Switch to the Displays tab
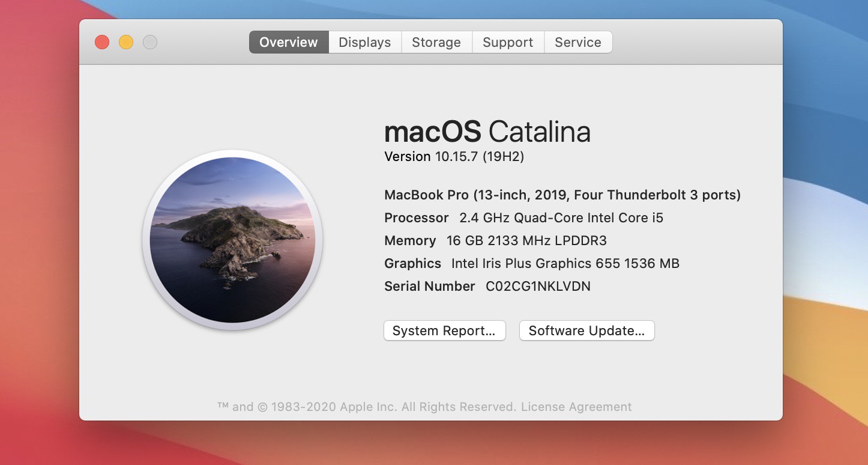This screenshot has height=465, width=868. [364, 42]
